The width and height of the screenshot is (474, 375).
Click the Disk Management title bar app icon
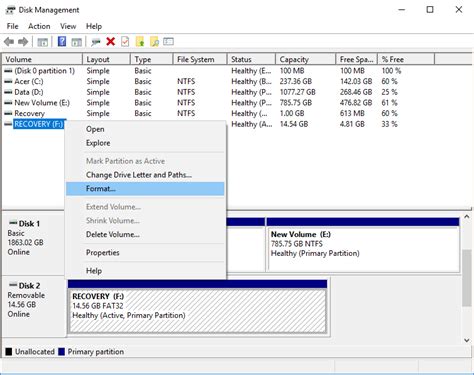coord(11,10)
